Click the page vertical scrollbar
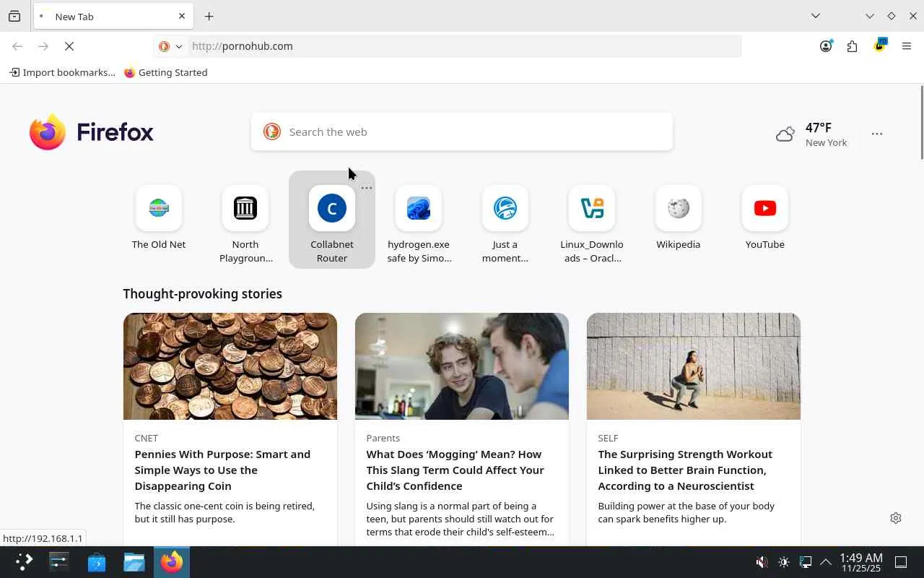The image size is (924, 578). [x=921, y=123]
